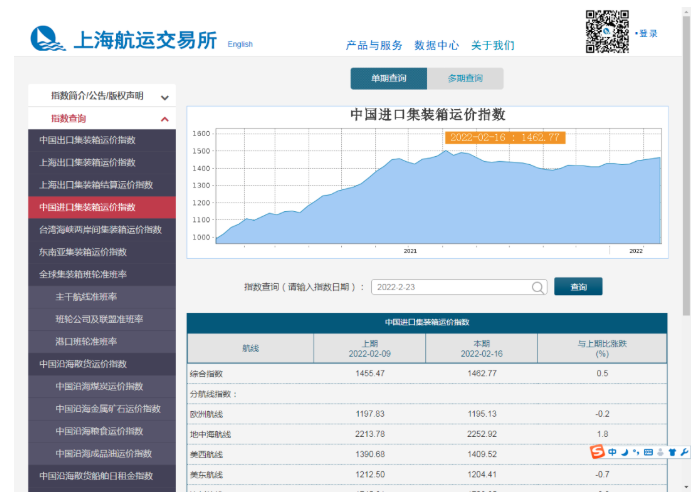Click the magnifier icon in date field
This screenshot has height=500, width=697.
tap(538, 288)
